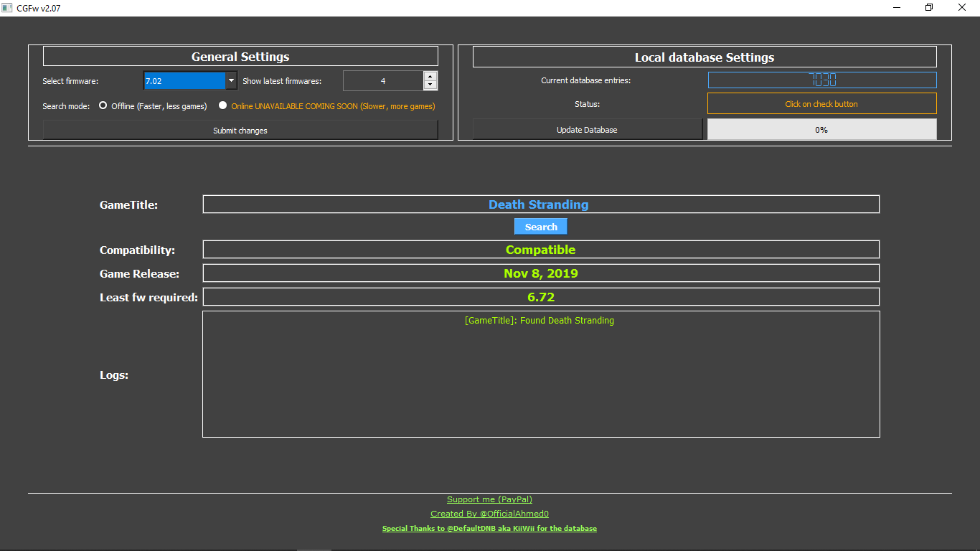Minimize the CGFw window
Image resolution: width=980 pixels, height=551 pixels.
[x=897, y=8]
